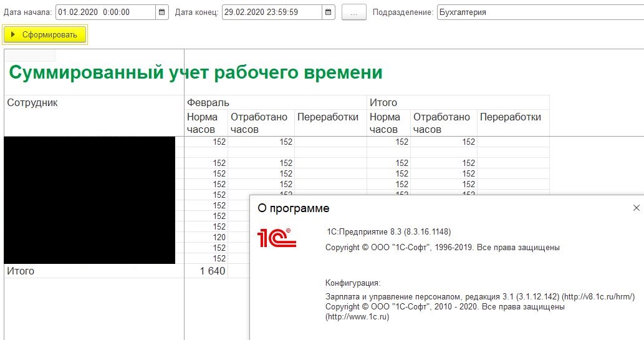The height and width of the screenshot is (340, 644).
Task: Select Норма часов header under Итого
Action: 388,123
